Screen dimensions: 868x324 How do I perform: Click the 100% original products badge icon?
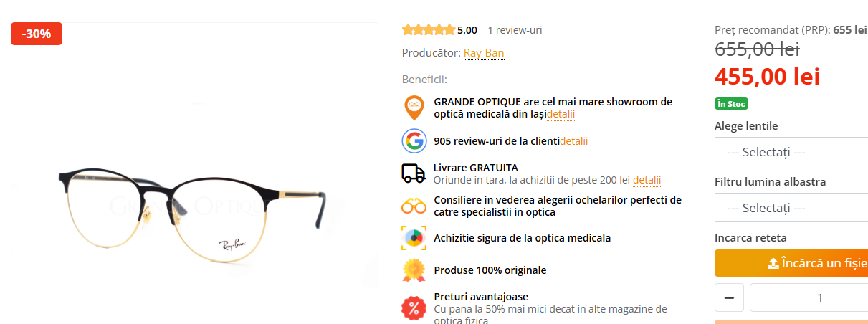[x=414, y=270]
